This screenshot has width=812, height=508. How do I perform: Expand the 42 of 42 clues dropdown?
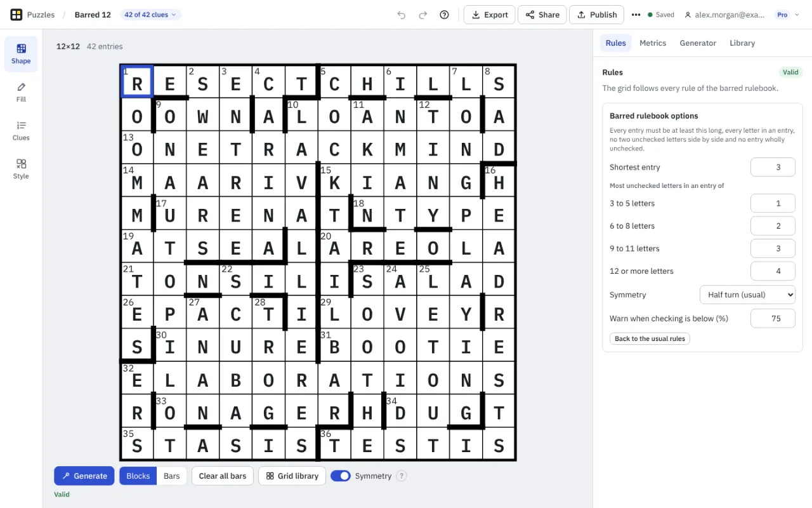coord(151,15)
